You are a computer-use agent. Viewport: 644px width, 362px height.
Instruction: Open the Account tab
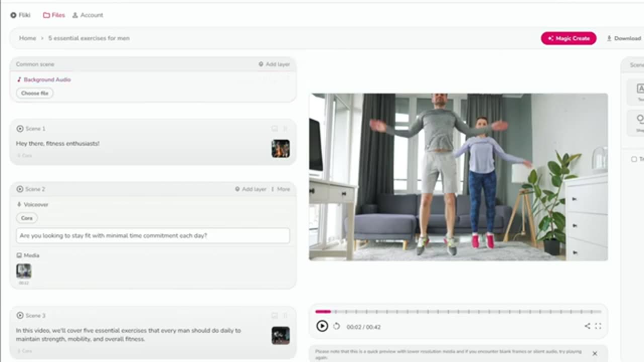click(88, 15)
